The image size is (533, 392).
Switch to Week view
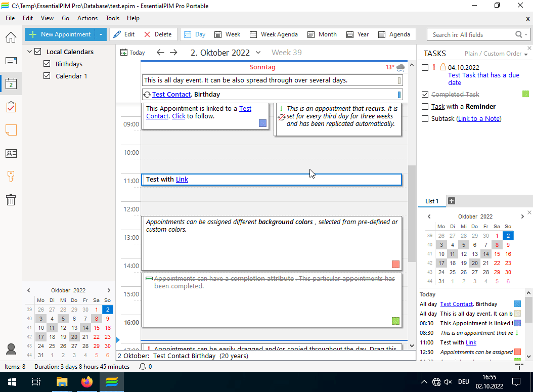point(228,34)
